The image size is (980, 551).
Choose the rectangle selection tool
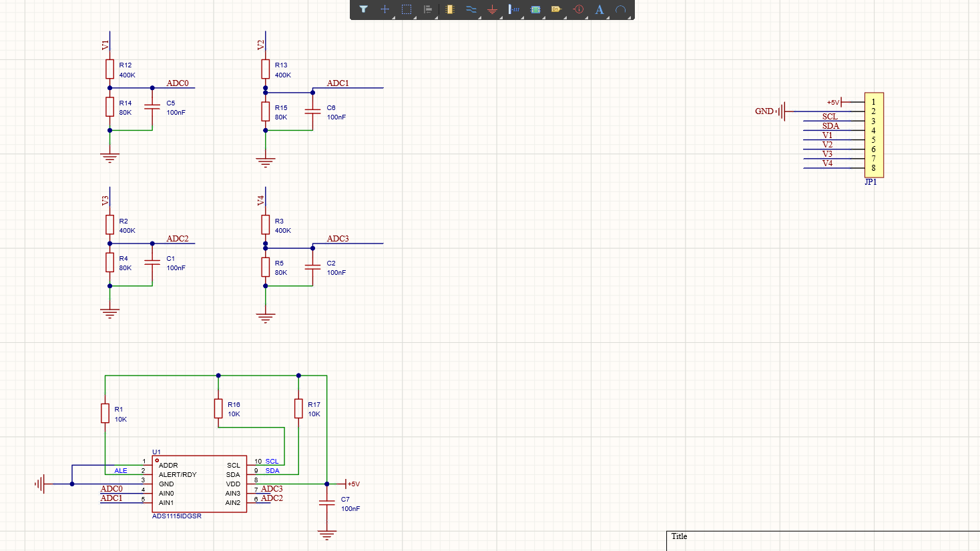(406, 9)
